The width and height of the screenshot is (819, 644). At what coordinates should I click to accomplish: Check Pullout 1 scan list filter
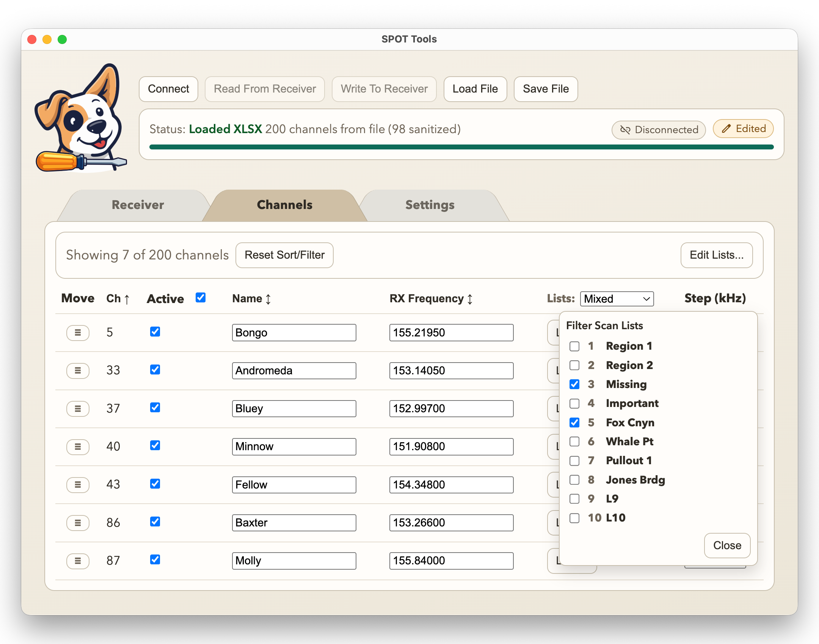click(x=574, y=461)
